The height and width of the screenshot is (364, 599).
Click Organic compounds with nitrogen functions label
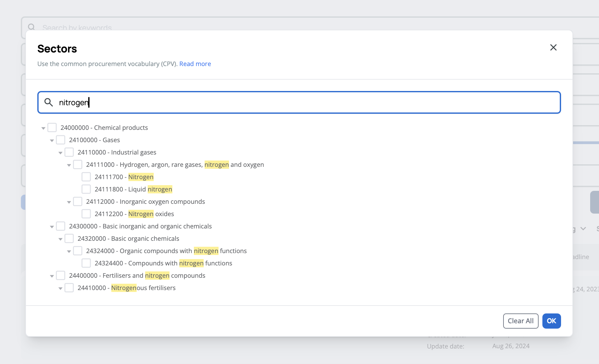166,251
